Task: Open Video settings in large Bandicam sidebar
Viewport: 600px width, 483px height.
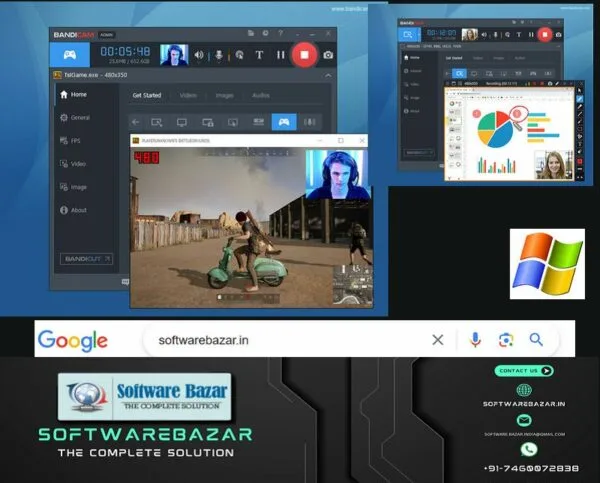Action: point(73,164)
